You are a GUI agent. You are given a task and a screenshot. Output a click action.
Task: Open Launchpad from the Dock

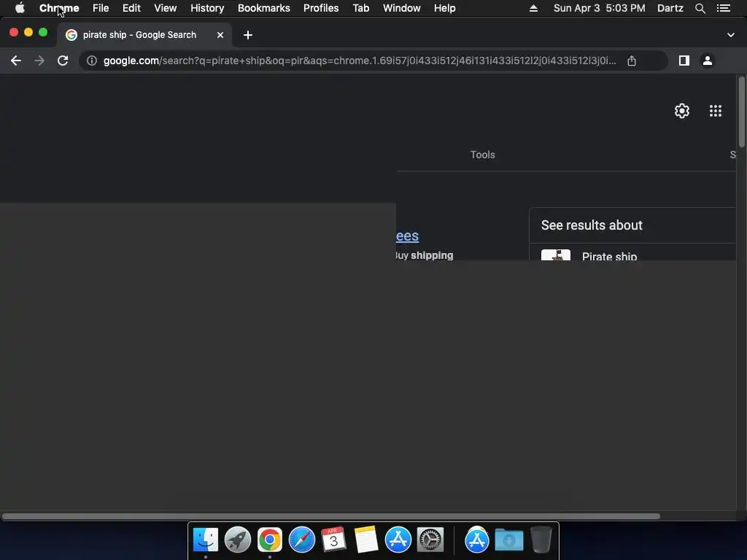click(238, 540)
